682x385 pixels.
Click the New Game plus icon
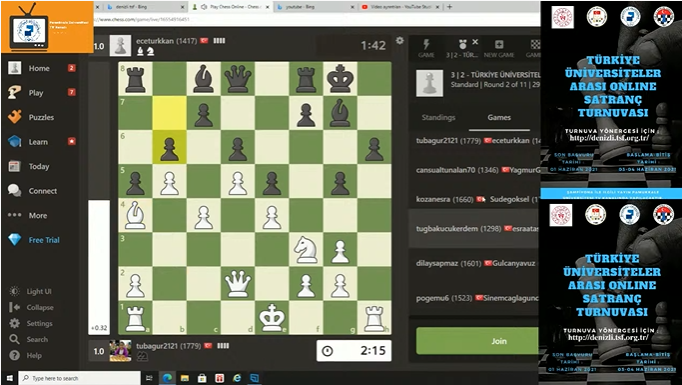pyautogui.click(x=499, y=44)
